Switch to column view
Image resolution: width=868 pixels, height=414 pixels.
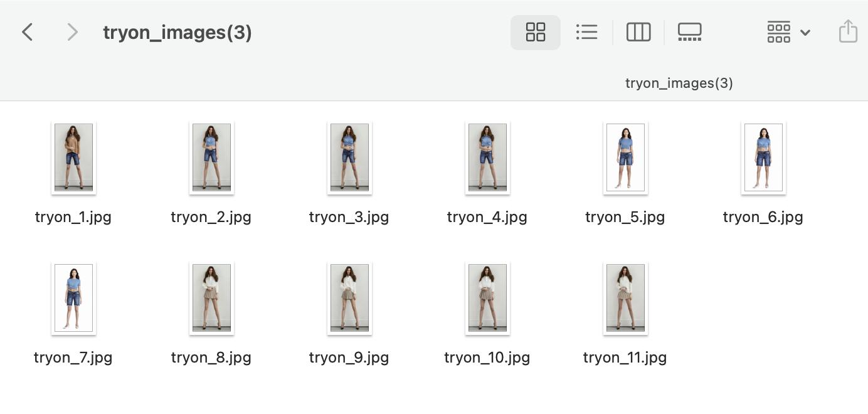(638, 32)
